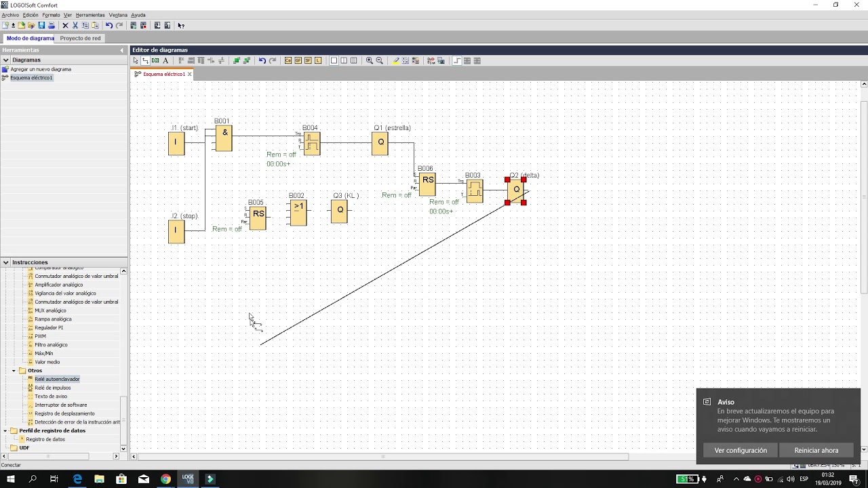Select the Q1 (estrella) output block

tap(380, 143)
